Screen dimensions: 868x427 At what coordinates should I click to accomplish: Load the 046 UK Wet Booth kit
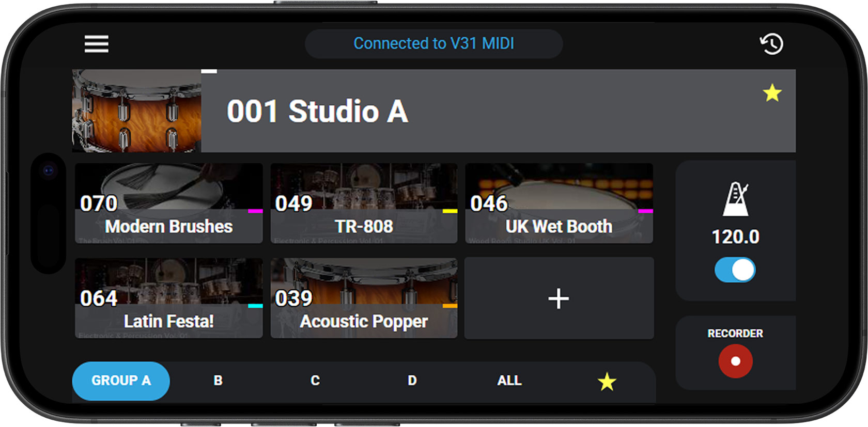click(559, 203)
